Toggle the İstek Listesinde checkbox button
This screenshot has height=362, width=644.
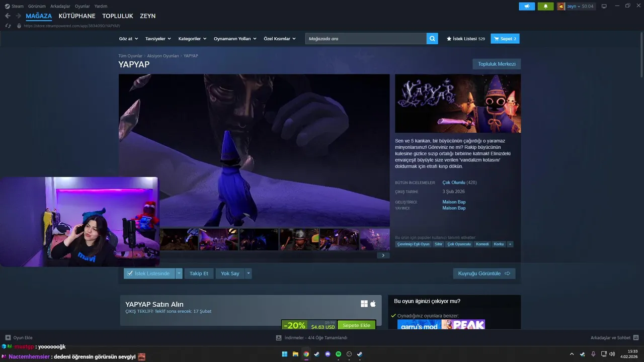[x=149, y=274]
